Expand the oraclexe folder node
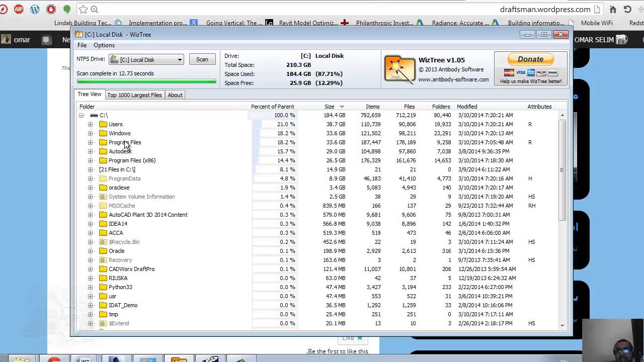The height and width of the screenshot is (362, 644). (90, 188)
